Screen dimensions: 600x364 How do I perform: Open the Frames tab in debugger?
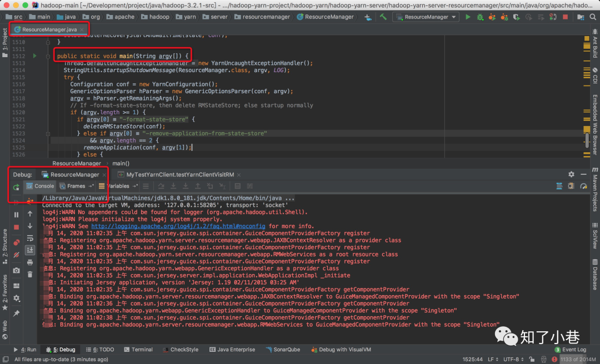tap(72, 186)
